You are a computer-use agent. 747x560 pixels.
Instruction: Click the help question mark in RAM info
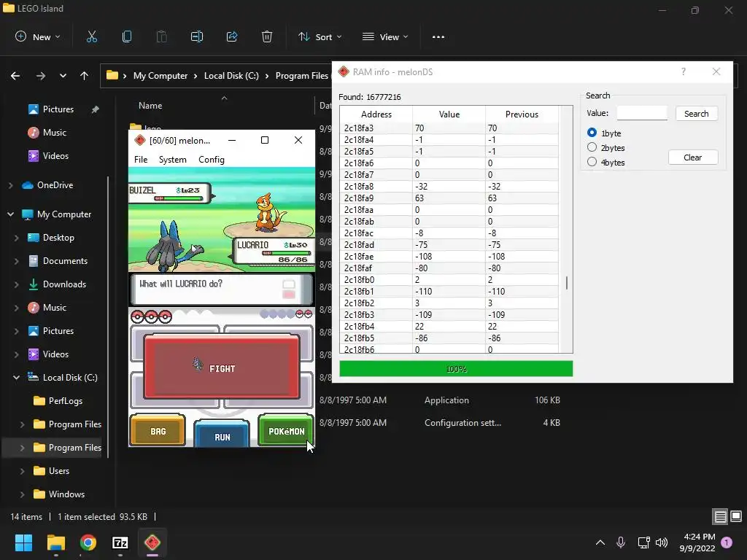click(x=684, y=72)
